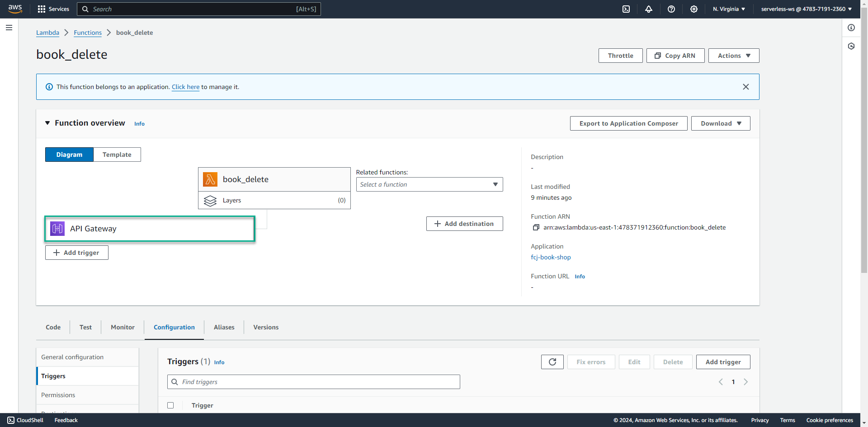Click Add trigger in Triggers panel
This screenshot has height=427, width=868.
click(x=723, y=362)
